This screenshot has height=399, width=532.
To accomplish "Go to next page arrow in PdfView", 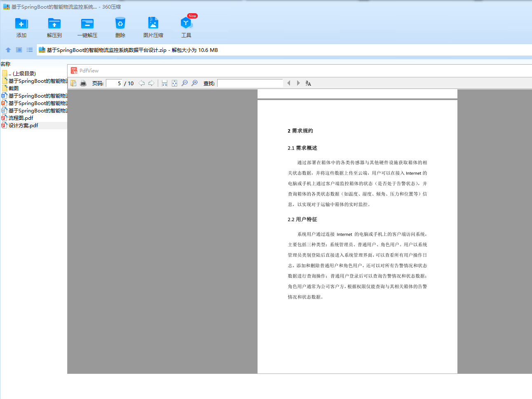I will [x=151, y=83].
